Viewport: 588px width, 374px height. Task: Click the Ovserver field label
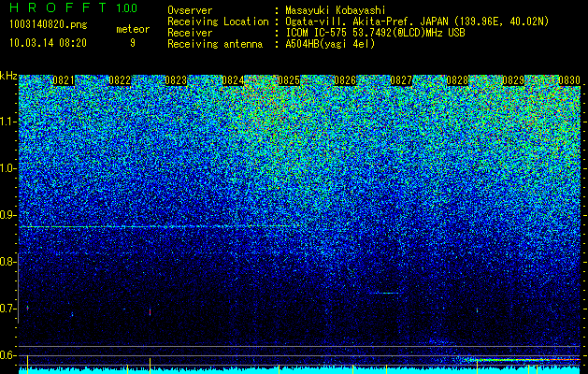[x=190, y=10]
